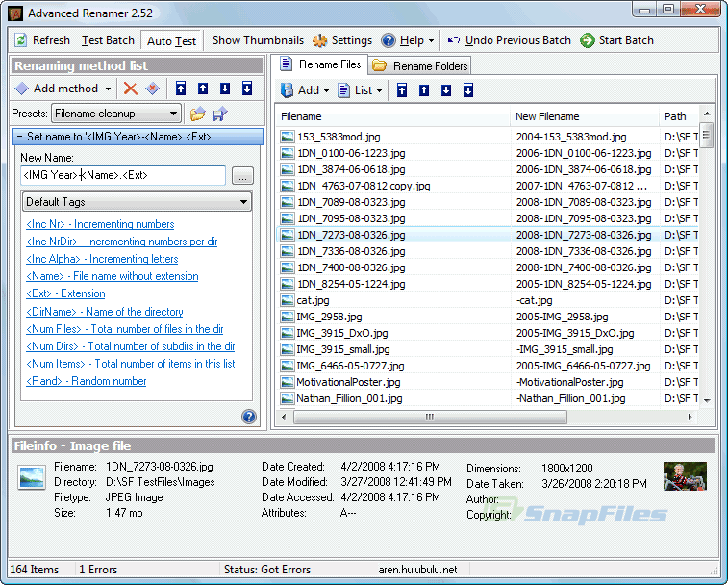Click the horizontal scrollbar thumb in file list
728x585 pixels.
coord(430,417)
